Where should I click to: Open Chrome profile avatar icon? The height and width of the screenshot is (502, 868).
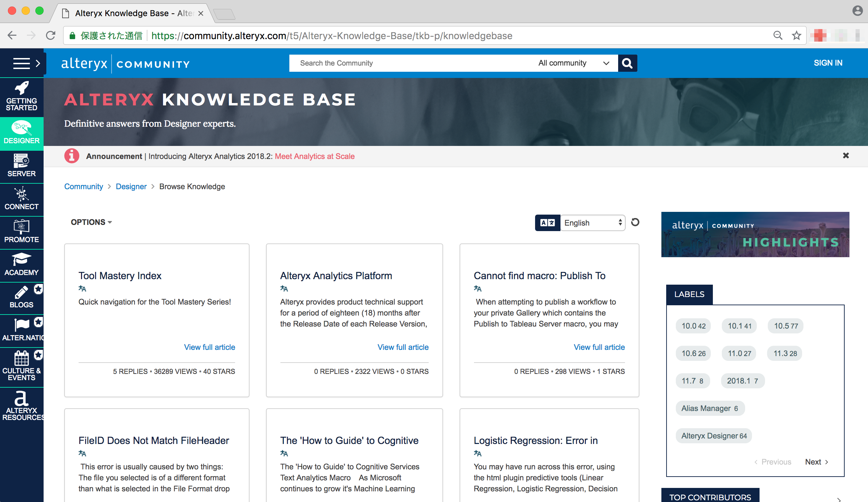858,11
